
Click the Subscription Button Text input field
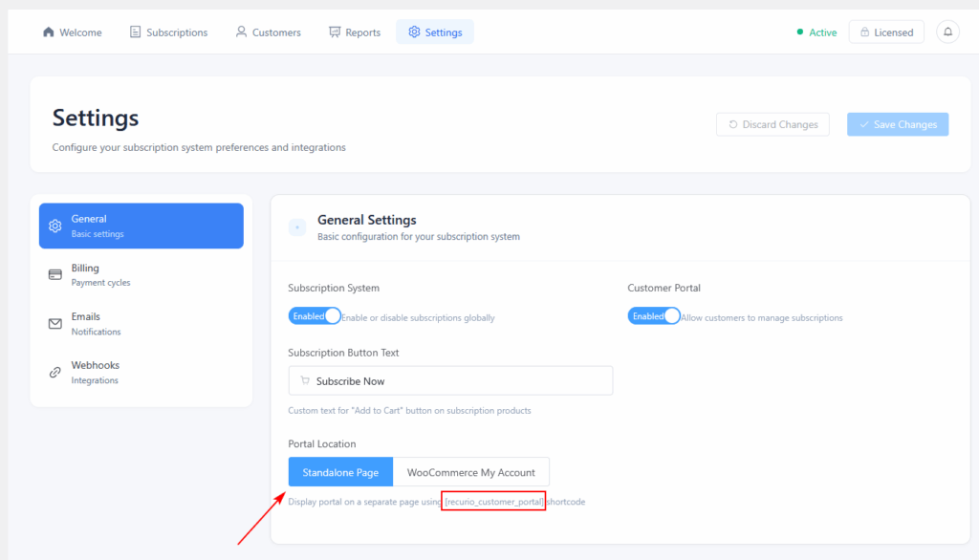(450, 381)
